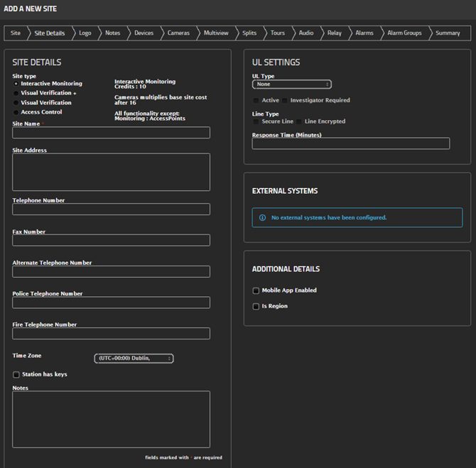Choose Access Control site type

[16, 112]
